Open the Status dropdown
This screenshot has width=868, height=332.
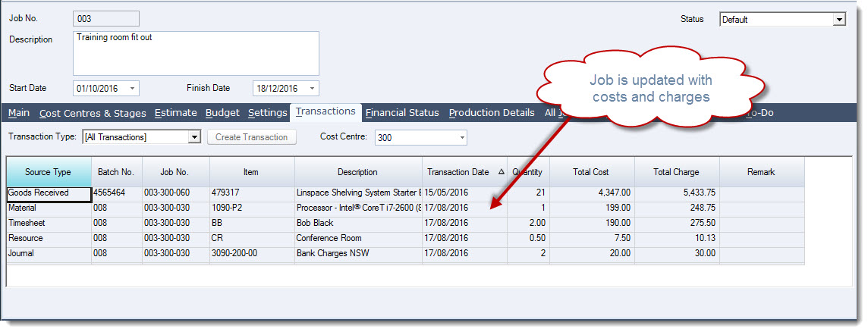[x=840, y=20]
